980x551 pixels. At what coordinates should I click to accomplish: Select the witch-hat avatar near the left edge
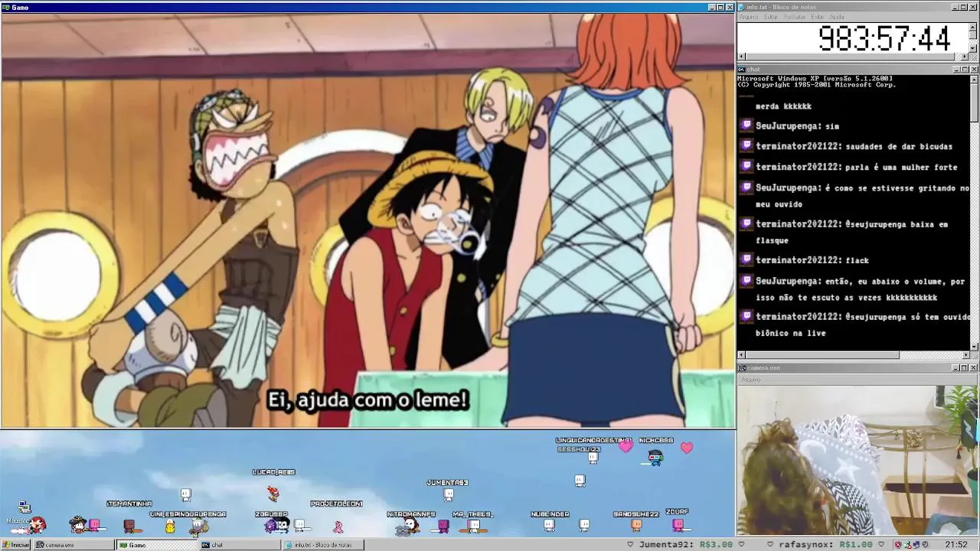point(77,524)
